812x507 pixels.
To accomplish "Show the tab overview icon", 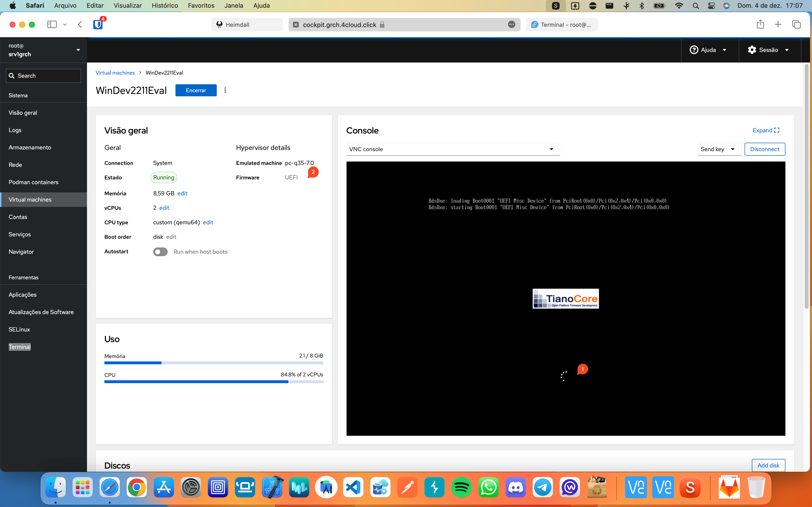I will [x=796, y=24].
